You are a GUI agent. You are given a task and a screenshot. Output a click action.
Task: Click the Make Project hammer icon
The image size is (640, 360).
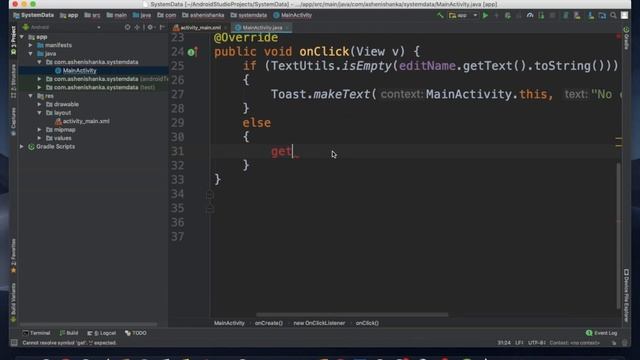pyautogui.click(x=440, y=16)
